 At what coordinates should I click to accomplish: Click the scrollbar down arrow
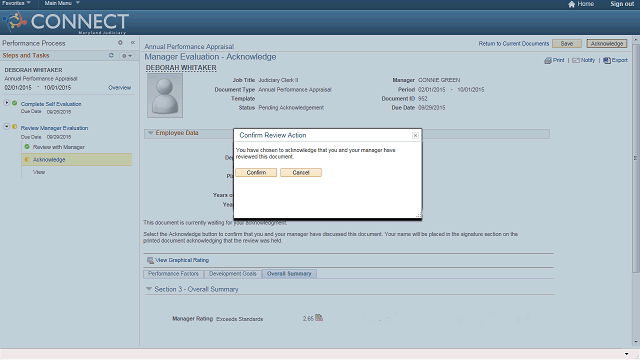[635, 342]
